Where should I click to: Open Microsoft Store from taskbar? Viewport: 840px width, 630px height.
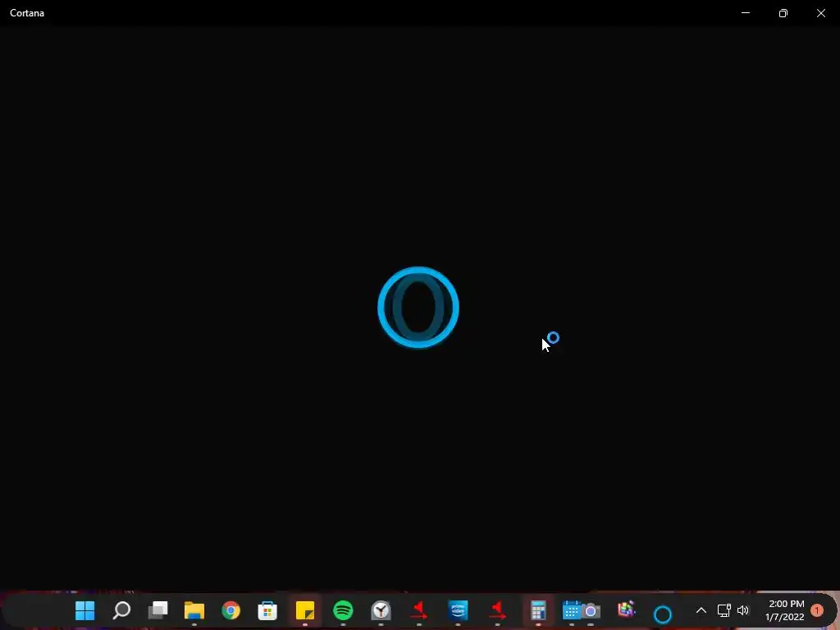pyautogui.click(x=267, y=610)
